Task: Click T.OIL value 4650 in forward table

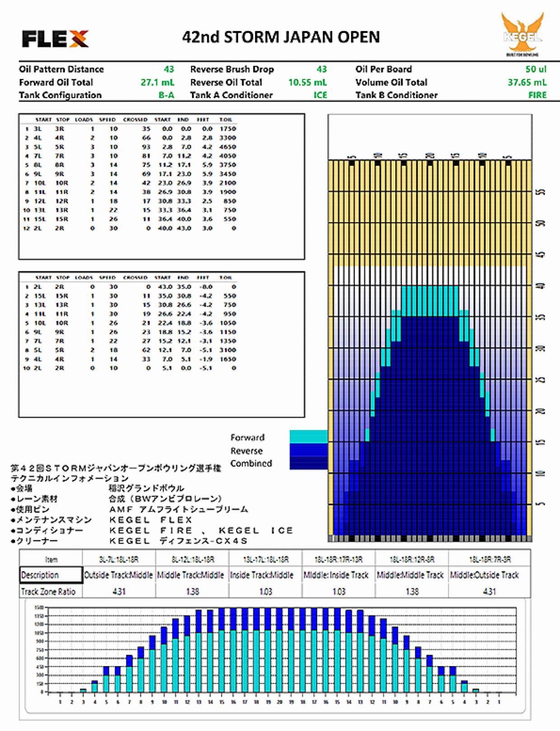Action: pyautogui.click(x=228, y=147)
